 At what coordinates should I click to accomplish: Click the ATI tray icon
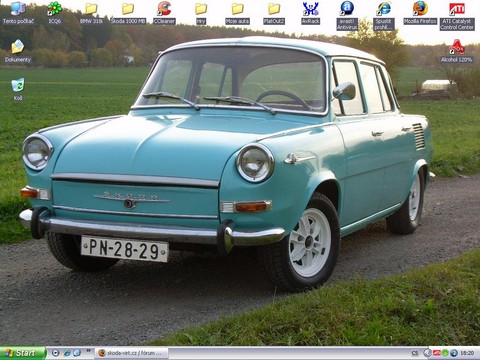tap(437, 353)
